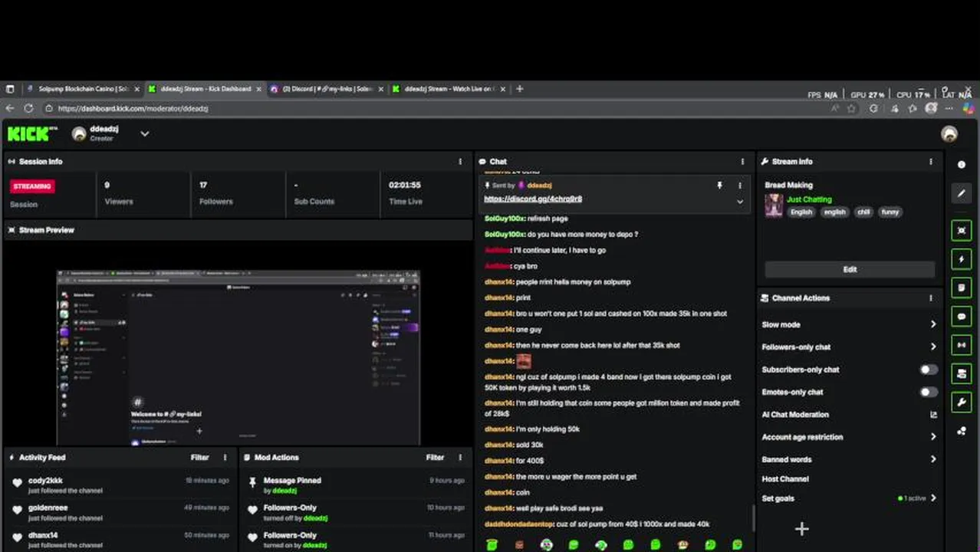Click the Edit stream info button

[x=850, y=270]
